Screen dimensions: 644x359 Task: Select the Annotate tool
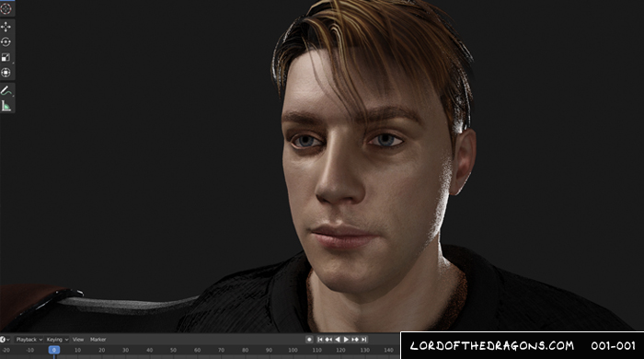pos(6,91)
